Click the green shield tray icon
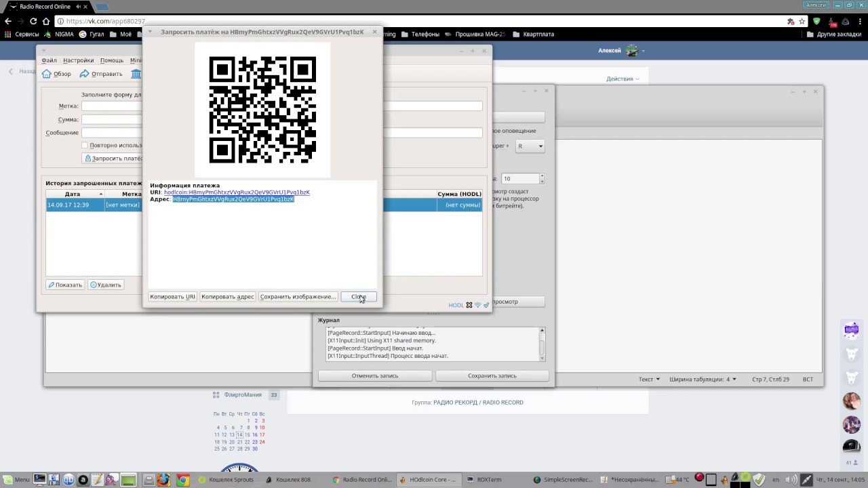This screenshot has height=488, width=868. click(760, 480)
